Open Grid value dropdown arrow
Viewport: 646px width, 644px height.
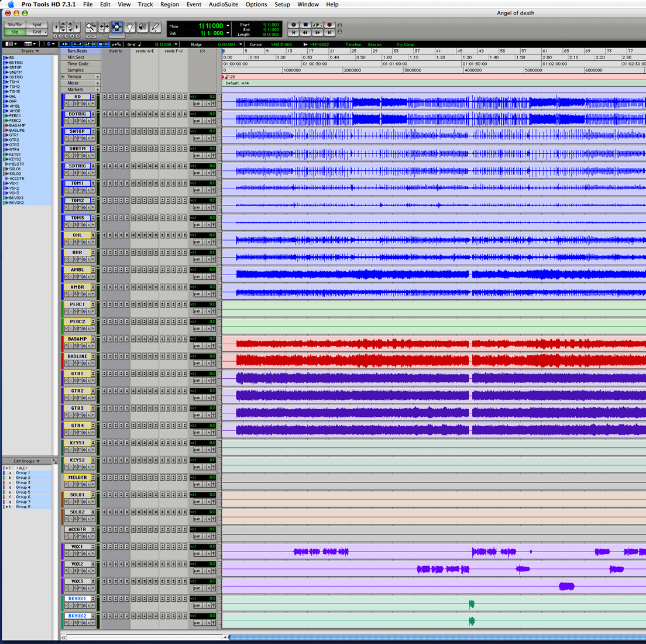tap(176, 44)
